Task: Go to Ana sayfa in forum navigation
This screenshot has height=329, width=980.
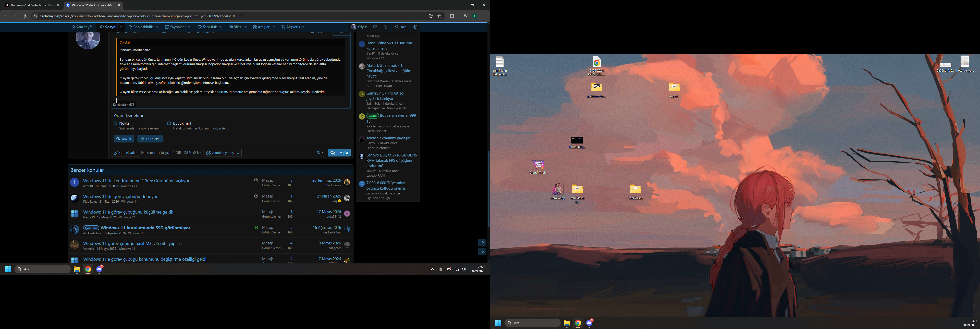Action: 82,27
